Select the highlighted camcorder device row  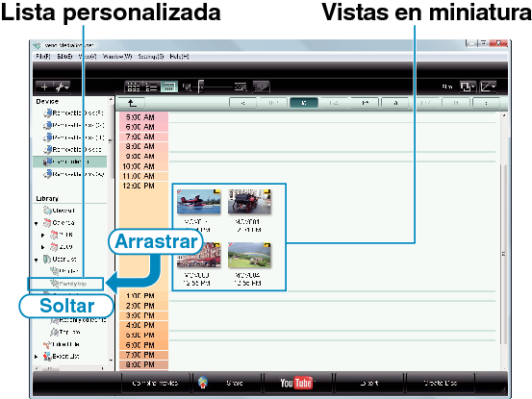70,162
